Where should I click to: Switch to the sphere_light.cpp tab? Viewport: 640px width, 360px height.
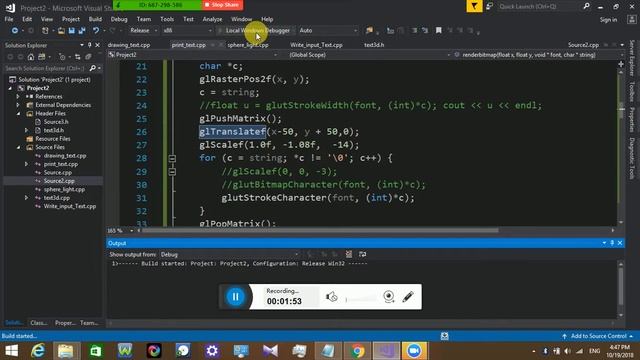[x=248, y=45]
